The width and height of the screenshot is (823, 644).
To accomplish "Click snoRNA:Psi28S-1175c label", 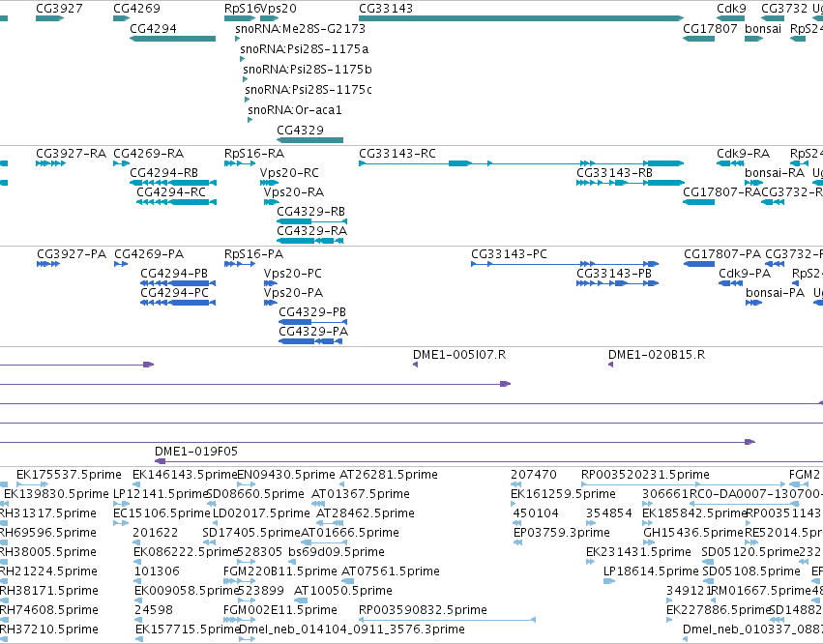I will [x=309, y=89].
